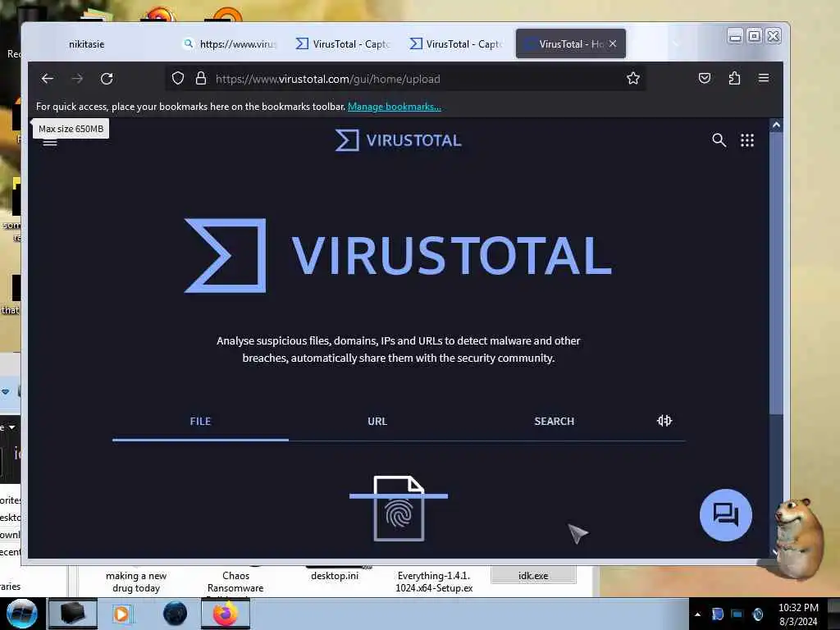Switch to the https://www.virus search tab
Screen dimensions: 840x630
231,44
